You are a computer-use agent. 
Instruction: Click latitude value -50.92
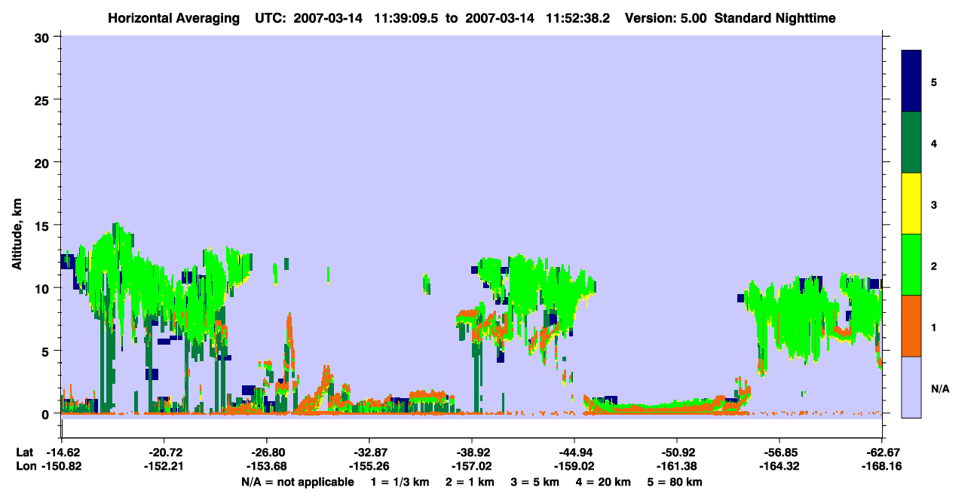677,452
